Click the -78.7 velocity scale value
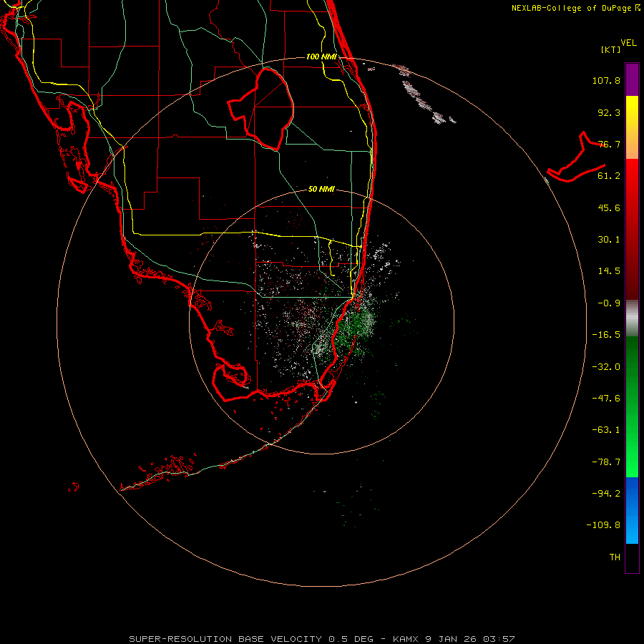This screenshot has height=644, width=644. pyautogui.click(x=606, y=462)
